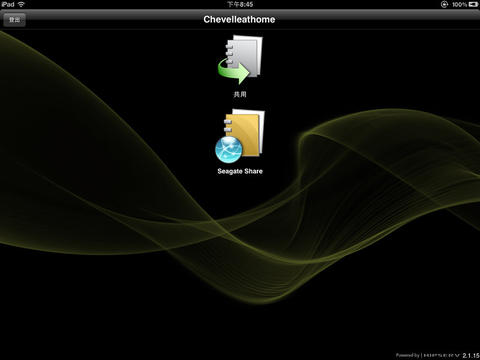Viewport: 480px width, 360px height.
Task: Click the globe on Seagate Share icon
Action: (x=229, y=150)
